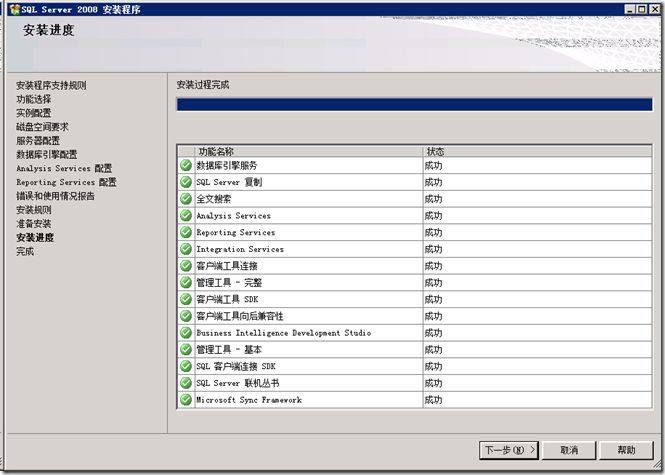Click 下一步(N) to continue setup
The image size is (665, 475).
pos(509,450)
